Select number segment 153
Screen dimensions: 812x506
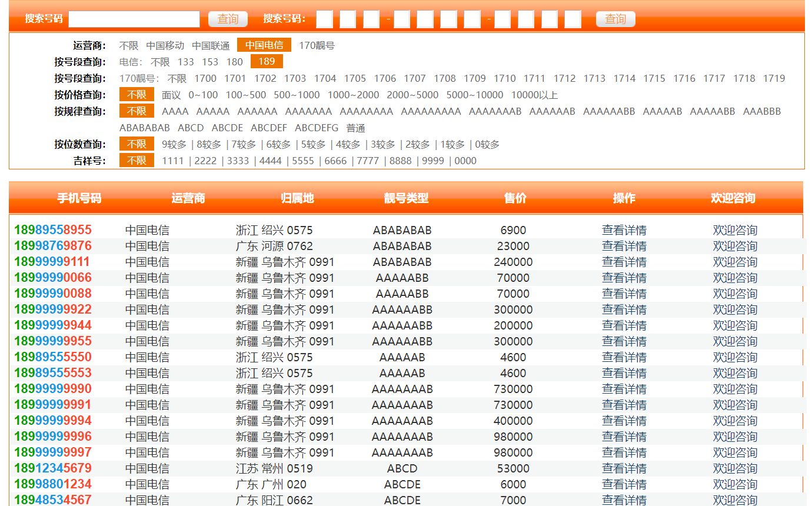click(x=210, y=62)
